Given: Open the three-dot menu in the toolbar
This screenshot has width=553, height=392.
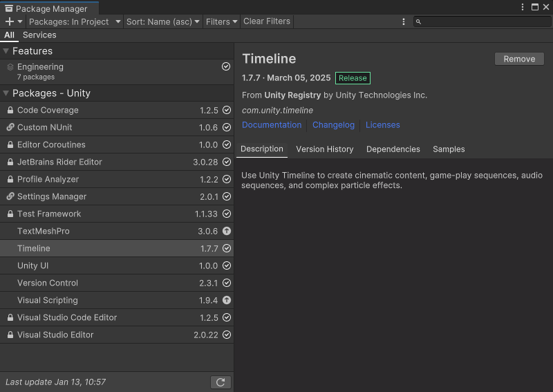Looking at the screenshot, I should click(404, 21).
